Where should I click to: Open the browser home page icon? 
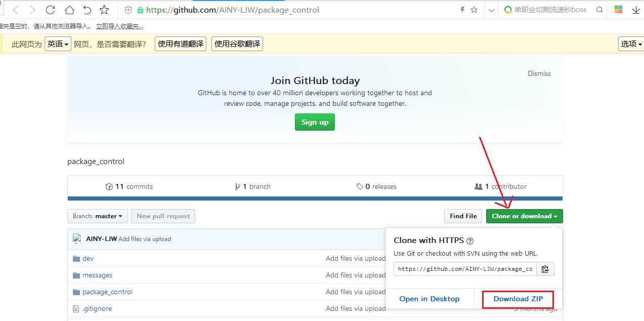69,10
